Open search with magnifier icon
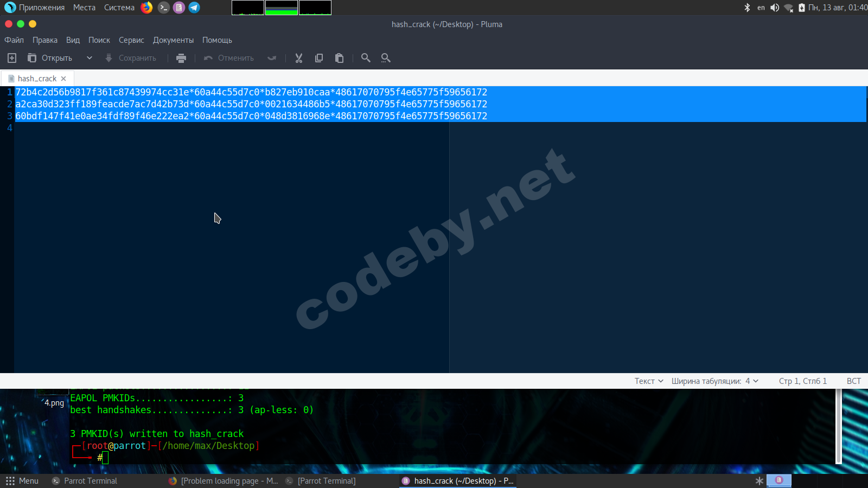 (366, 58)
